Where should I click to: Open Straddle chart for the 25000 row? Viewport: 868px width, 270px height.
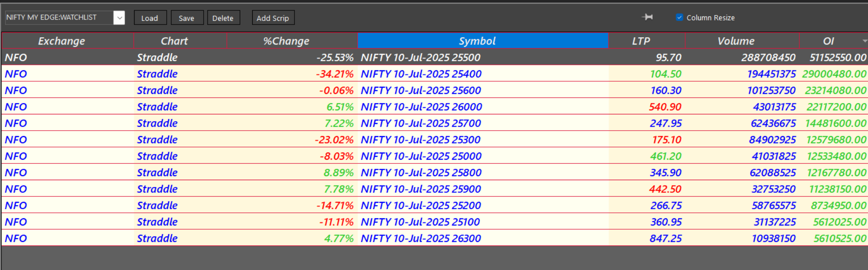tap(157, 156)
